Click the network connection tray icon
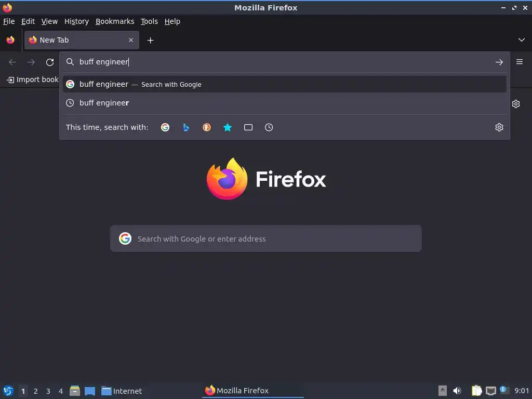The height and width of the screenshot is (399, 532). point(490,391)
